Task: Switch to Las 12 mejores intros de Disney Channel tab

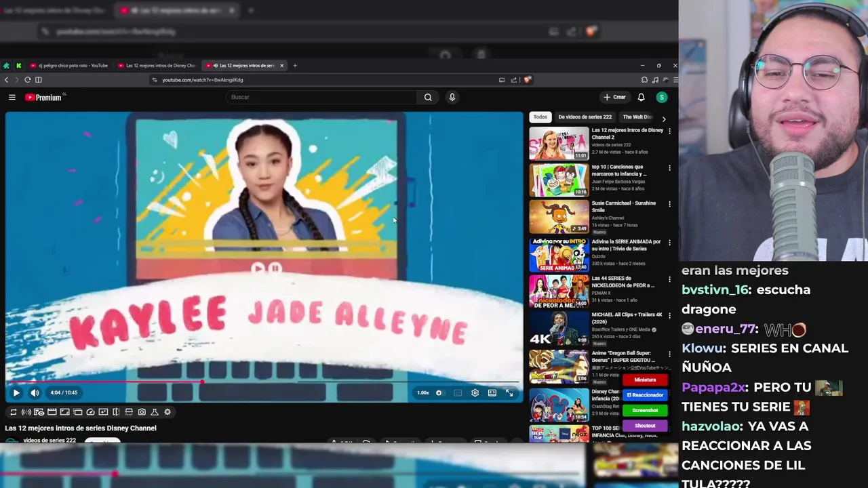Action: click(156, 66)
